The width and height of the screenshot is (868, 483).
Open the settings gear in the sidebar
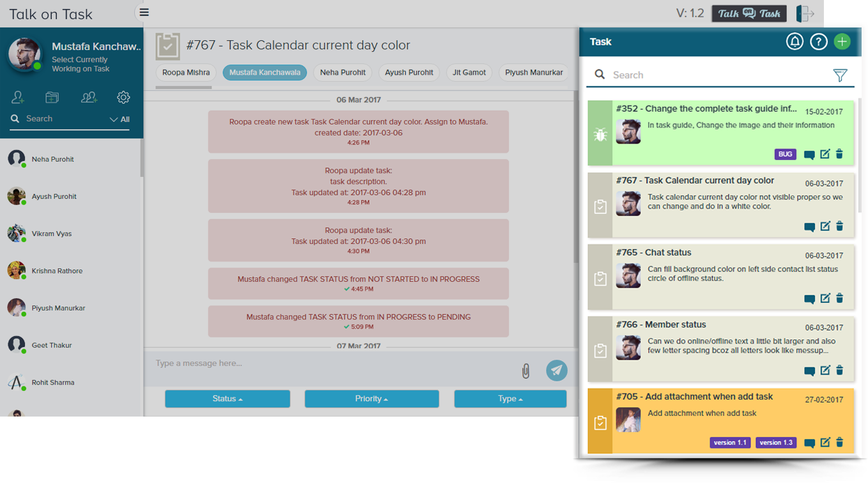pyautogui.click(x=123, y=97)
